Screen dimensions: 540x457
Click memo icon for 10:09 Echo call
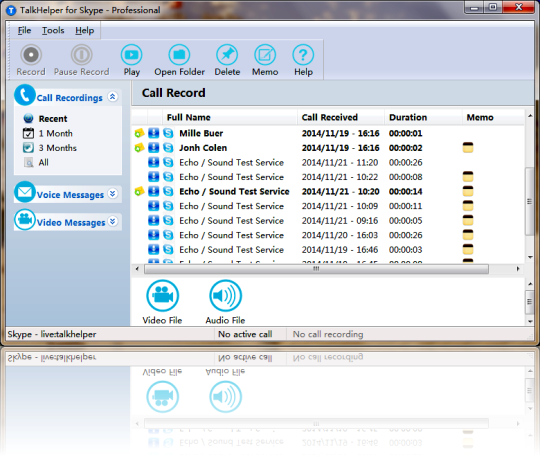tap(468, 206)
